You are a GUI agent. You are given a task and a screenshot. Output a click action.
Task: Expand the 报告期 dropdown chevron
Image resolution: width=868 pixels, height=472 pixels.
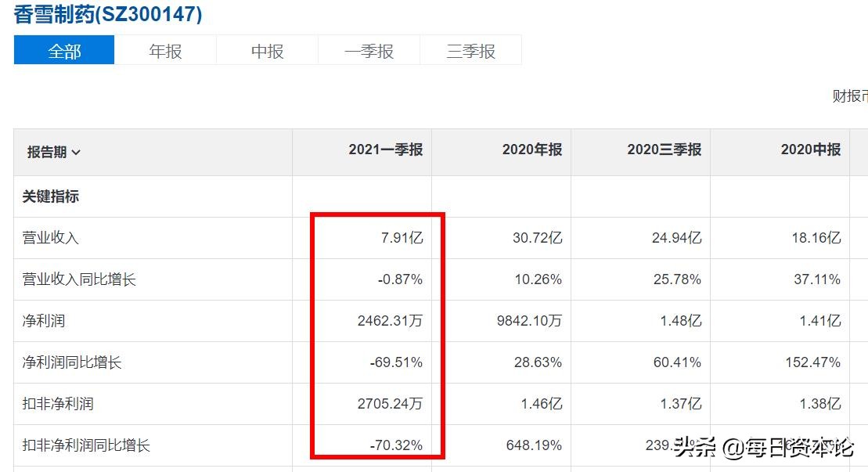[x=76, y=153]
